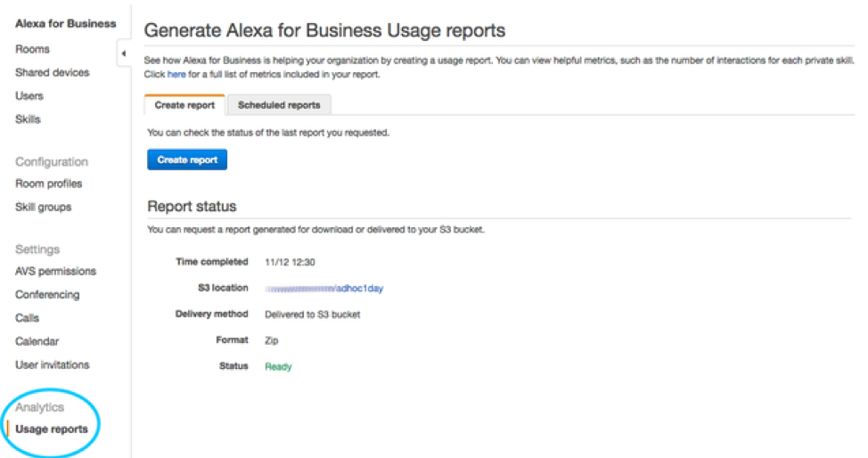The height and width of the screenshot is (458, 868).
Task: Click the Format label
Action: (x=232, y=340)
